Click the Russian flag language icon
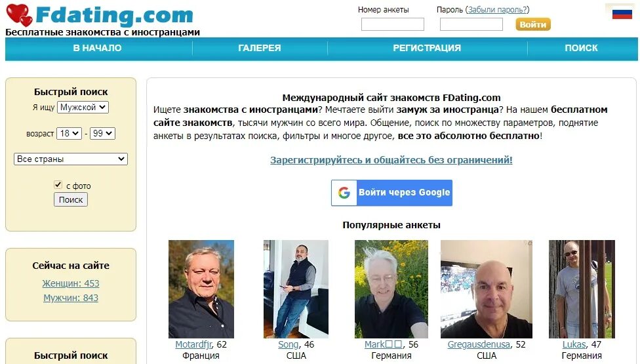 pyautogui.click(x=622, y=14)
